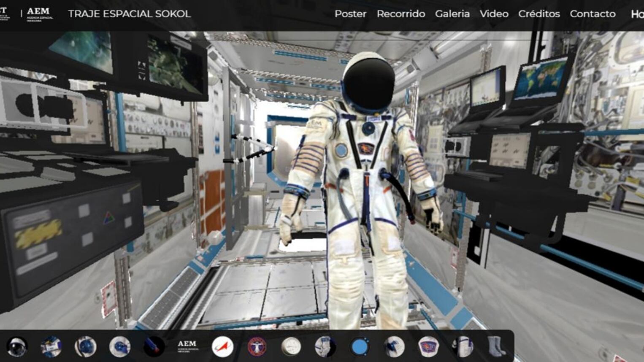Select the shield-shaped patch icon
The width and height of the screenshot is (644, 362).
[x=428, y=347]
